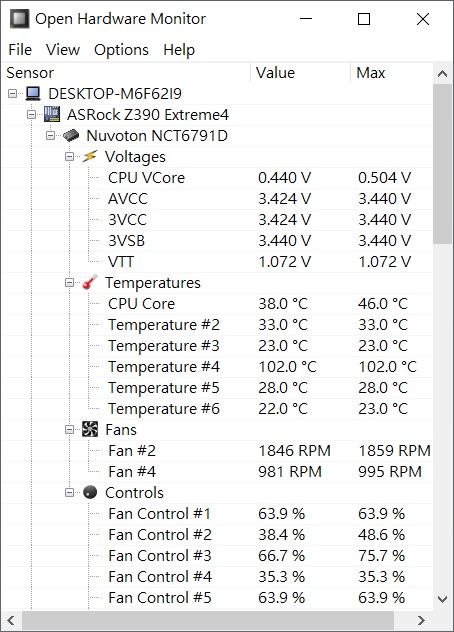Select the Temperature #4 sensor row
The image size is (454, 632).
[x=217, y=367]
